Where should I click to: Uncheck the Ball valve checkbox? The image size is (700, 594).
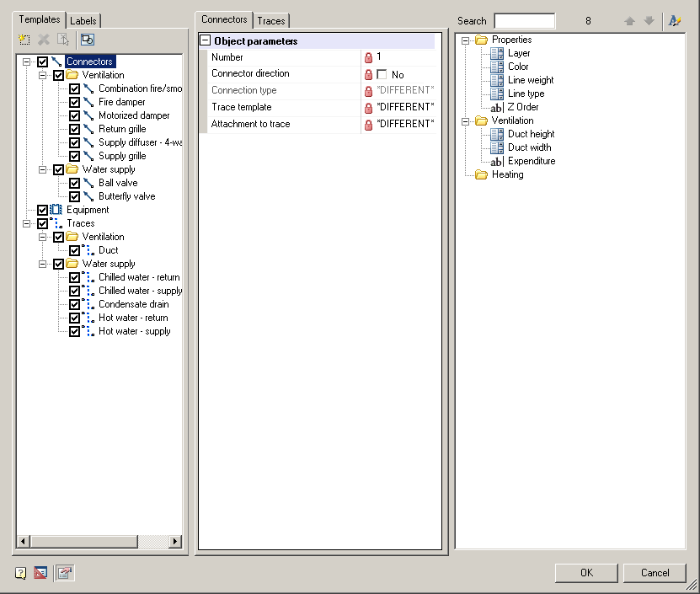tap(74, 183)
